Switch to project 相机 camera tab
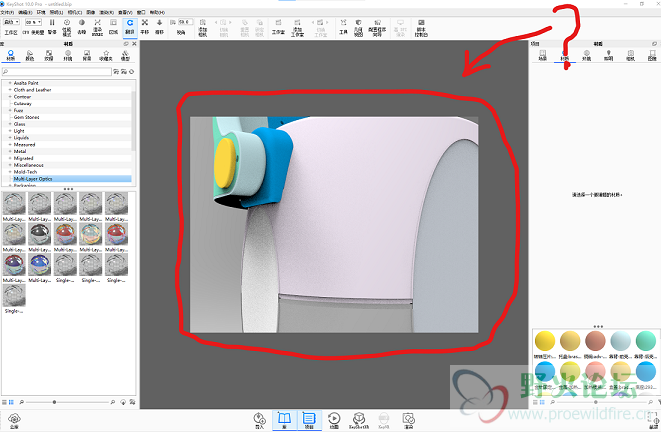 [x=630, y=55]
